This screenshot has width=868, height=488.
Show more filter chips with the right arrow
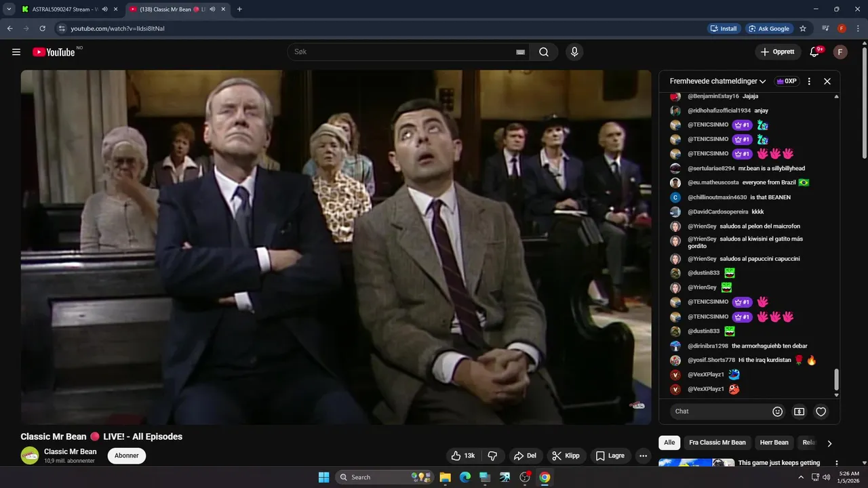(829, 443)
